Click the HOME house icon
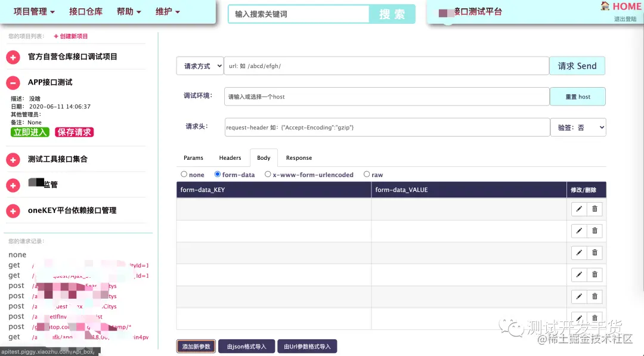The width and height of the screenshot is (644, 356). [x=605, y=6]
